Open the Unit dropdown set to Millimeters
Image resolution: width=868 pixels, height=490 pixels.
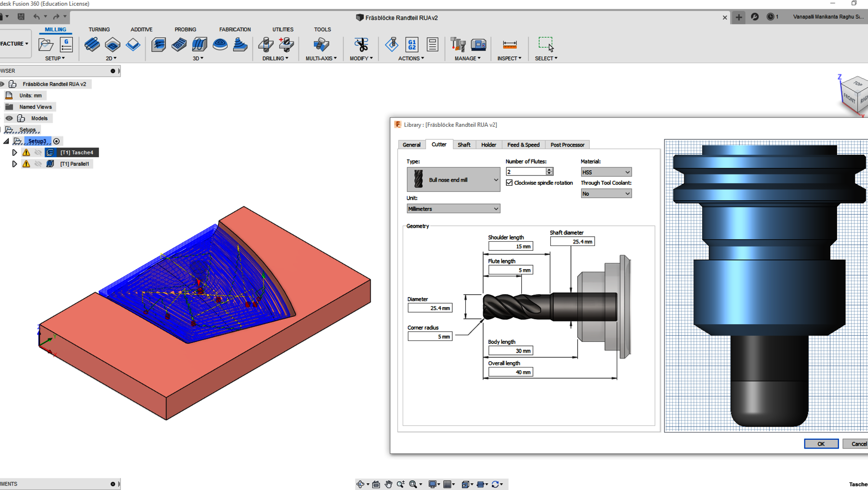453,209
